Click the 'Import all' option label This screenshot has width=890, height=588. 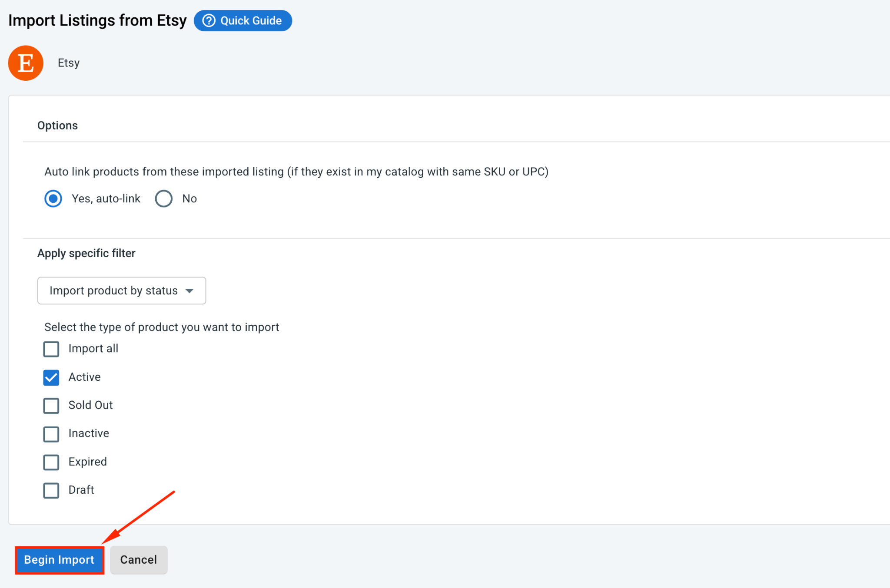coord(93,349)
